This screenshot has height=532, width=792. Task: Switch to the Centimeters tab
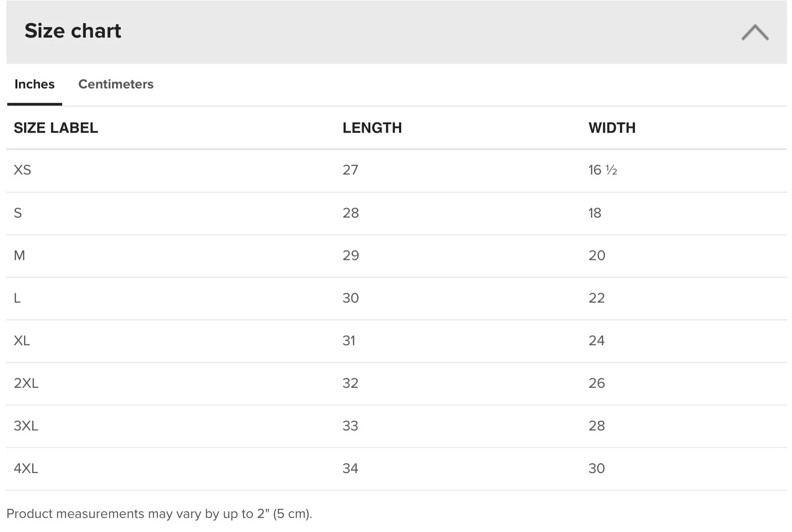point(116,84)
